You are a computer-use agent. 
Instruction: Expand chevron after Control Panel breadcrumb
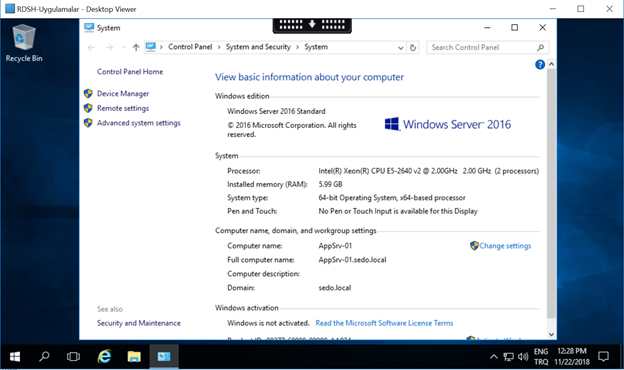tap(219, 47)
